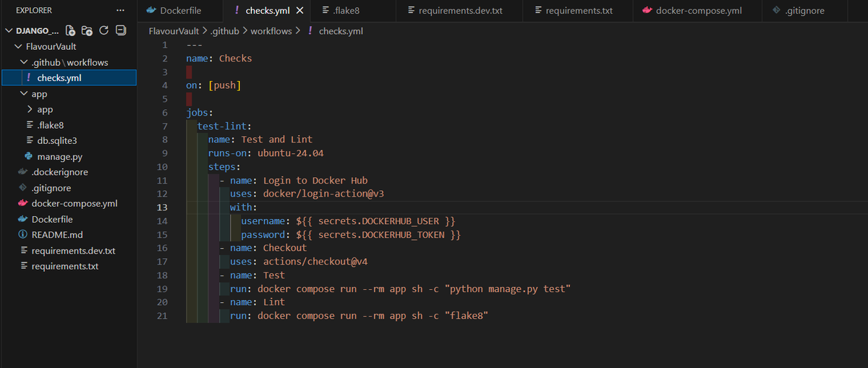Open the requirements.dev.txt tab
Image resolution: width=868 pixels, height=368 pixels.
coord(460,11)
